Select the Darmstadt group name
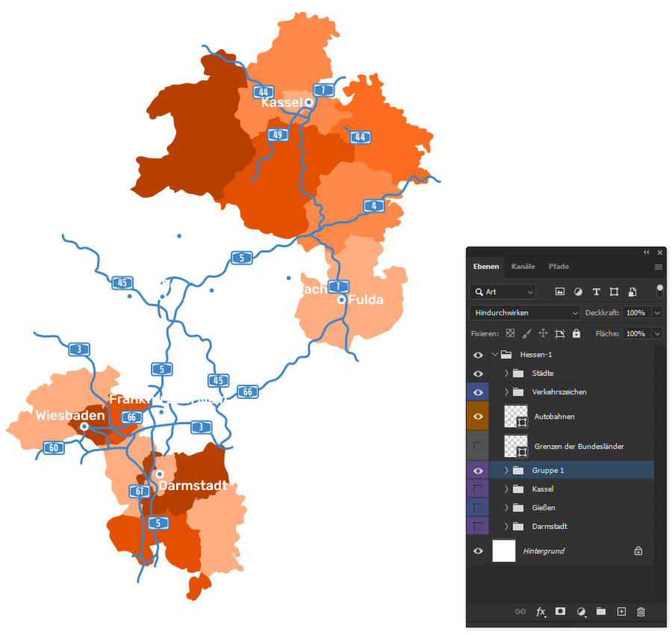The height and width of the screenshot is (635, 672). click(550, 526)
